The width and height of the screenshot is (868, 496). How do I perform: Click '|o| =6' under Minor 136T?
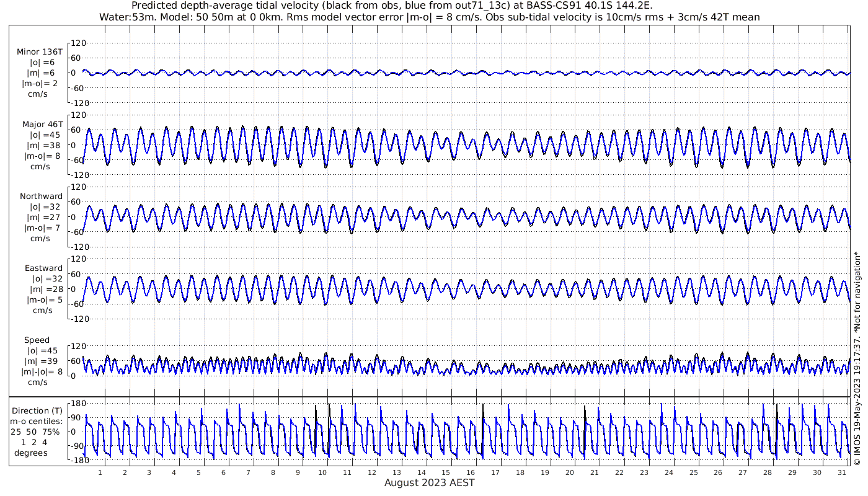[42, 63]
